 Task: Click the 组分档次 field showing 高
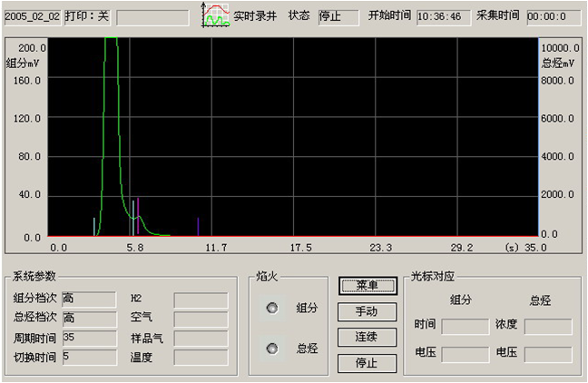pyautogui.click(x=89, y=300)
